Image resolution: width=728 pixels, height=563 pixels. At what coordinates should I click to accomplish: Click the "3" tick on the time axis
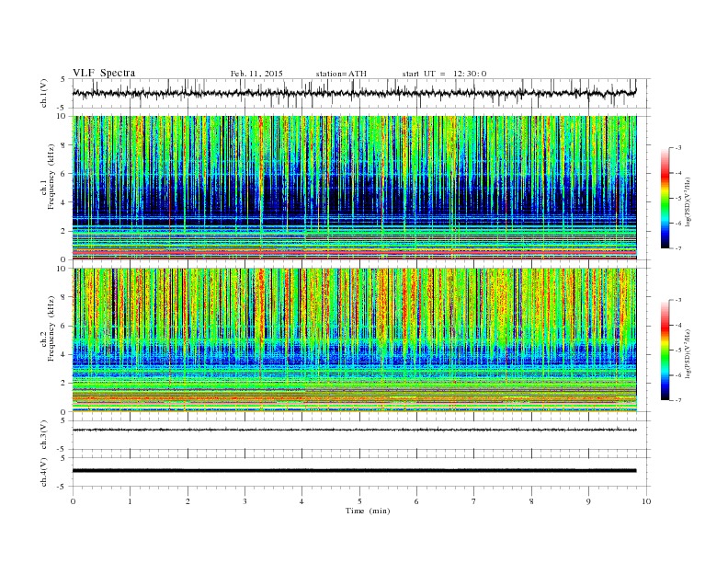coord(245,501)
